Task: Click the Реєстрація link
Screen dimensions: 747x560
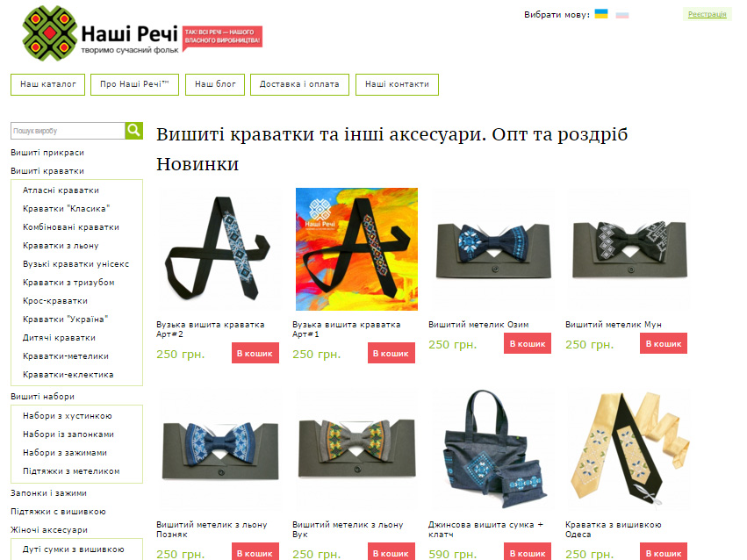Action: tap(707, 14)
